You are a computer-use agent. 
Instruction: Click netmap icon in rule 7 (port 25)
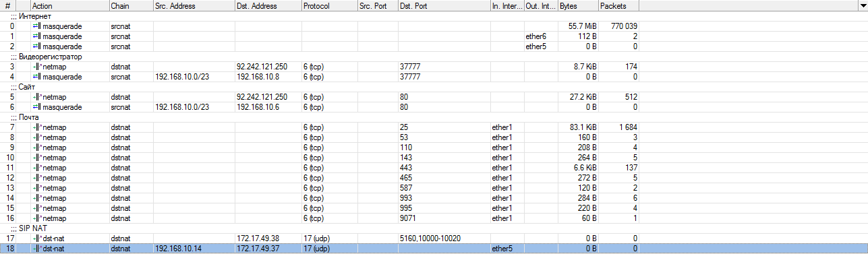click(38, 127)
